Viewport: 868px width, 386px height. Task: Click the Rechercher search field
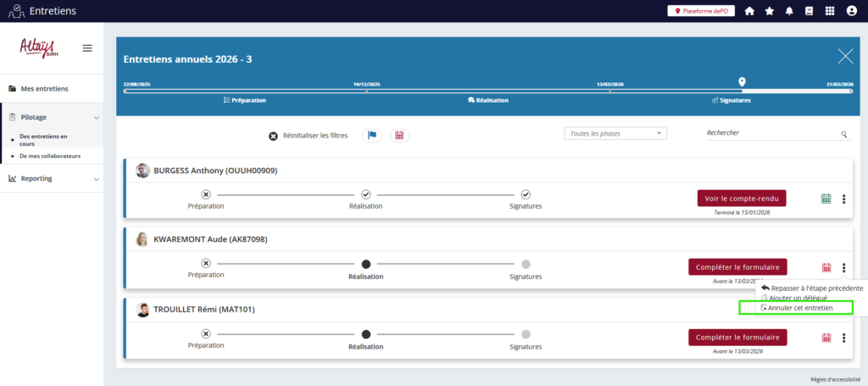771,133
